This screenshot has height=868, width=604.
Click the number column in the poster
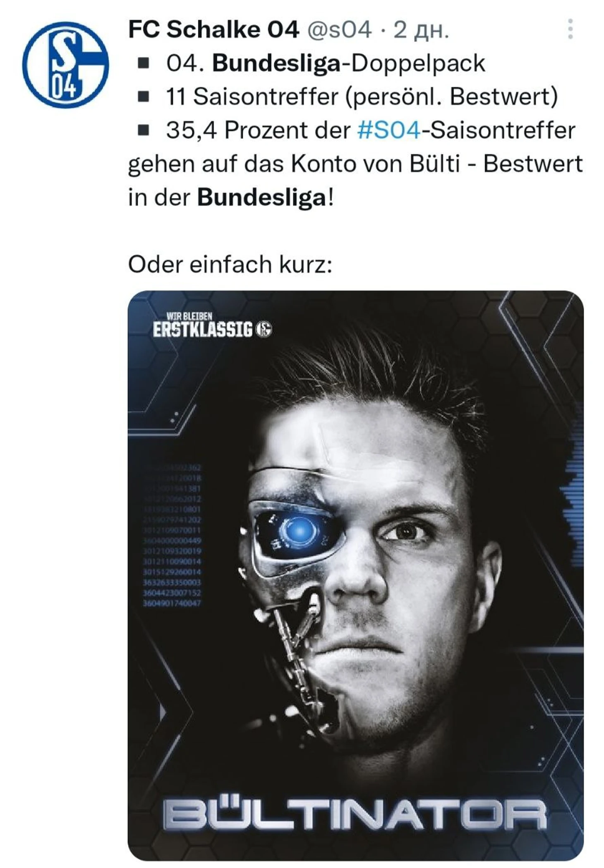[x=172, y=536]
